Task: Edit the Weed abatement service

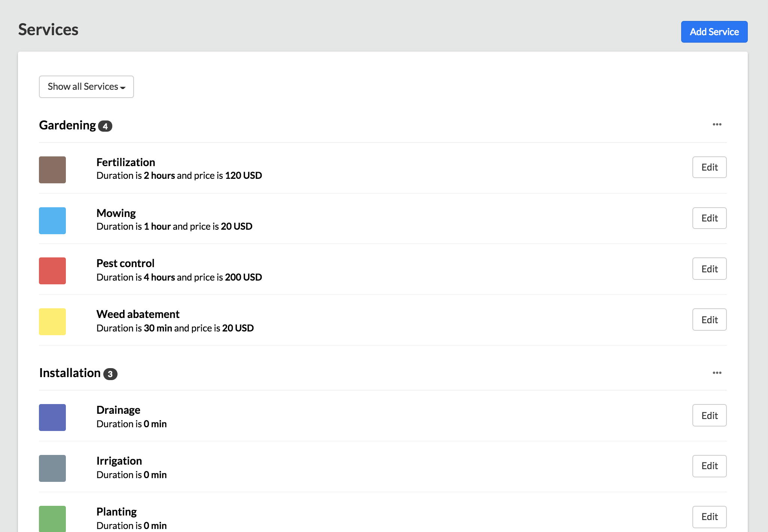Action: [x=710, y=319]
